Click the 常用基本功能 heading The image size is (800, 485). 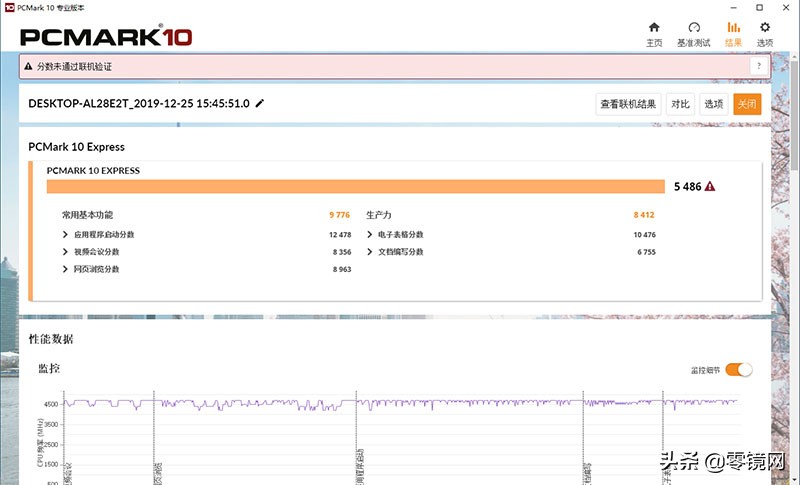[87, 215]
